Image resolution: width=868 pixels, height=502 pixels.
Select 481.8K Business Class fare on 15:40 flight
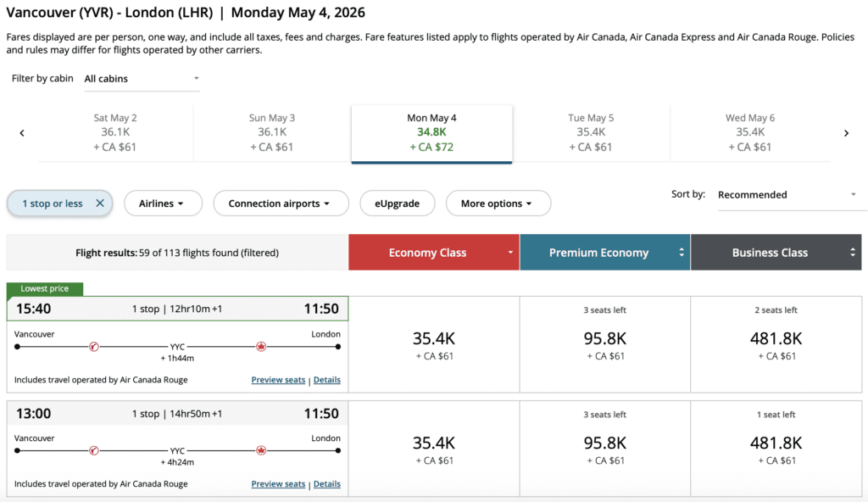click(x=776, y=340)
